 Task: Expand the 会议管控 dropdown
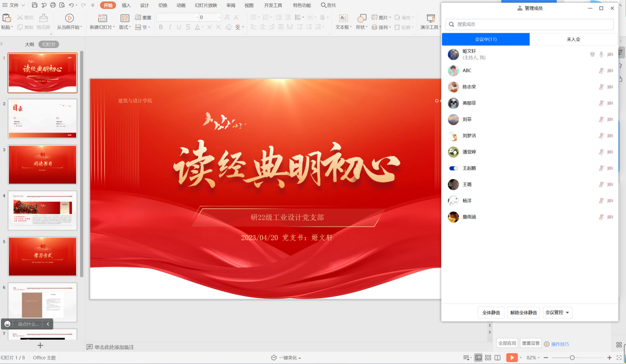click(x=557, y=313)
